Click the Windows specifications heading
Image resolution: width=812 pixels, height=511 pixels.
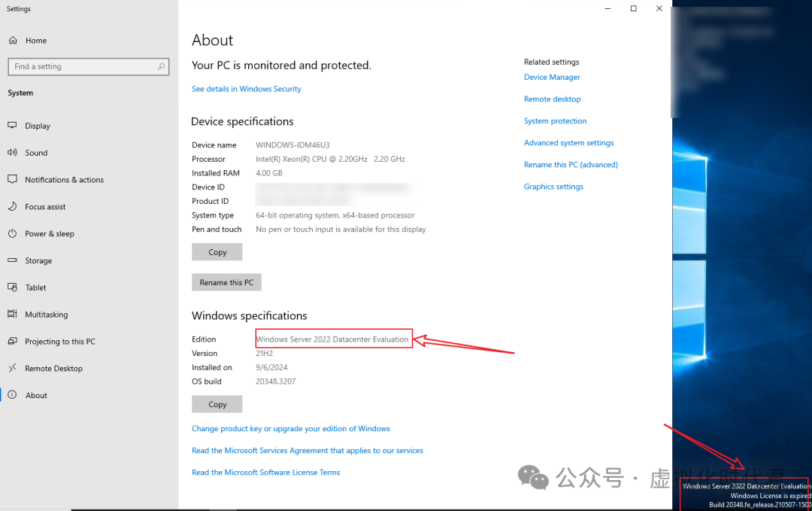coord(249,315)
